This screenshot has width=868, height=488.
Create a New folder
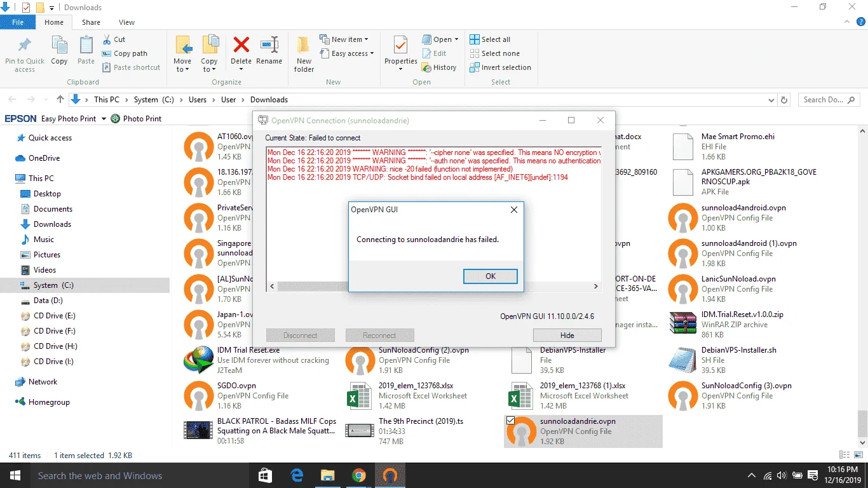(304, 54)
